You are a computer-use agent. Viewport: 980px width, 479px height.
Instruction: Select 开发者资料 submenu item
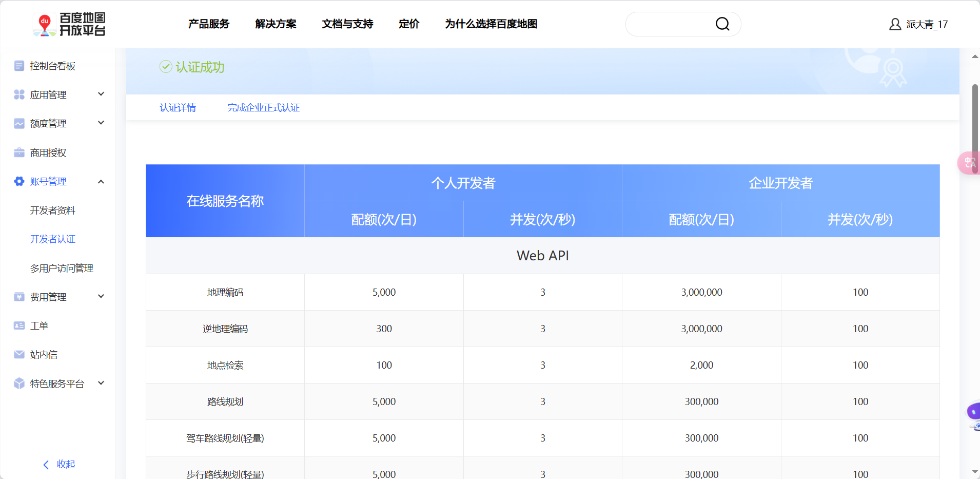[x=53, y=210]
